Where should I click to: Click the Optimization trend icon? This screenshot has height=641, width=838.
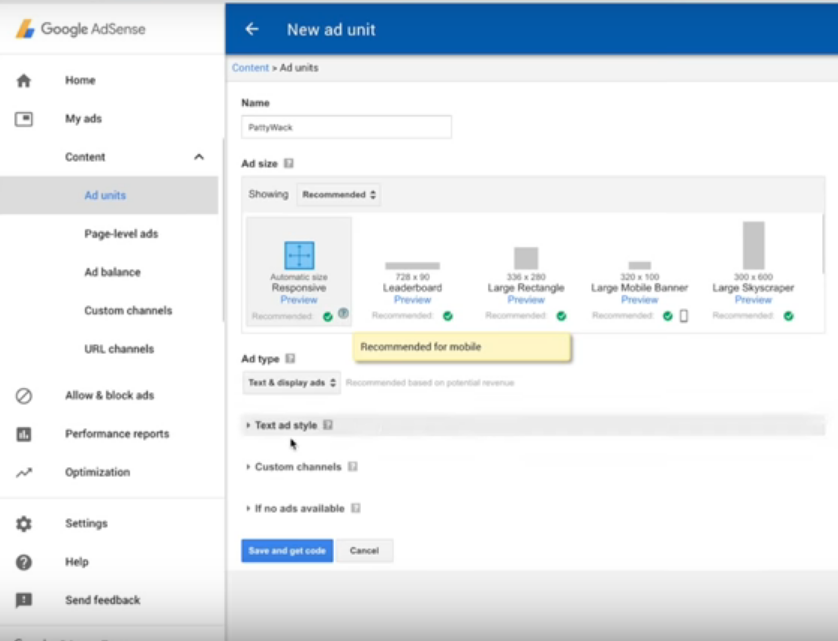24,473
